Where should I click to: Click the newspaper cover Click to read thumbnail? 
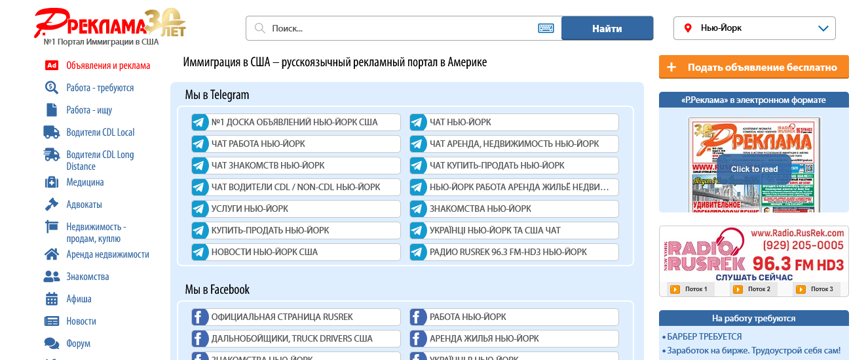click(754, 165)
